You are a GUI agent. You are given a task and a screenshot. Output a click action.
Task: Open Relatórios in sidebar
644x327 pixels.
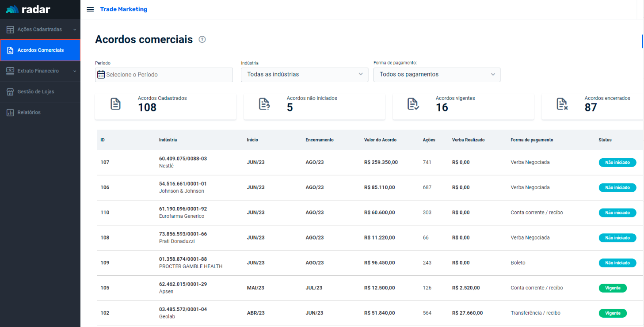click(x=29, y=112)
